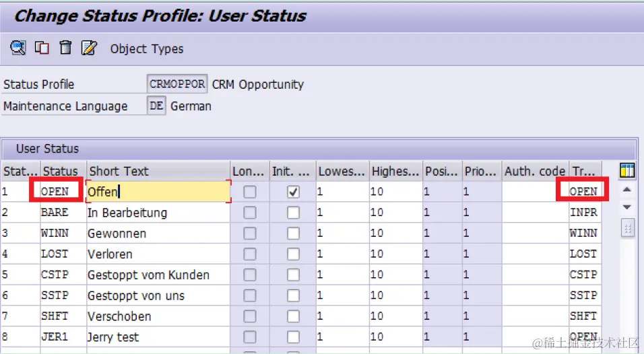Screen dimensions: 644x354
Task: Click the Tr... column header
Action: [585, 171]
